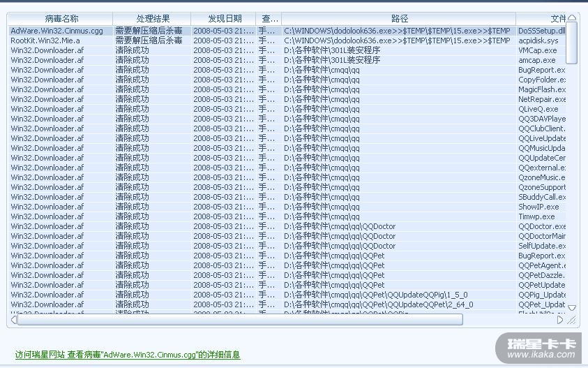Click 需要解压缩后杀毒 in AdWare row
This screenshot has width=588, height=368.
[149, 31]
